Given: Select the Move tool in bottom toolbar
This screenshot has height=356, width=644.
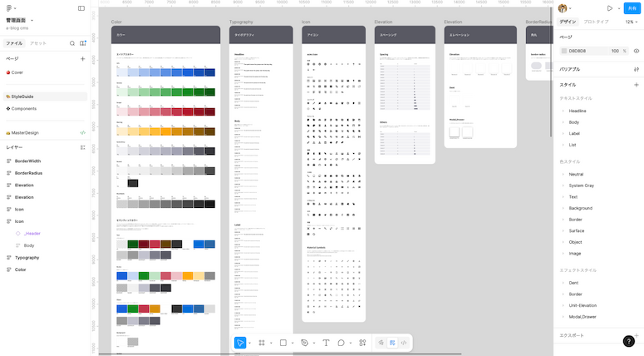Looking at the screenshot, I should point(240,343).
